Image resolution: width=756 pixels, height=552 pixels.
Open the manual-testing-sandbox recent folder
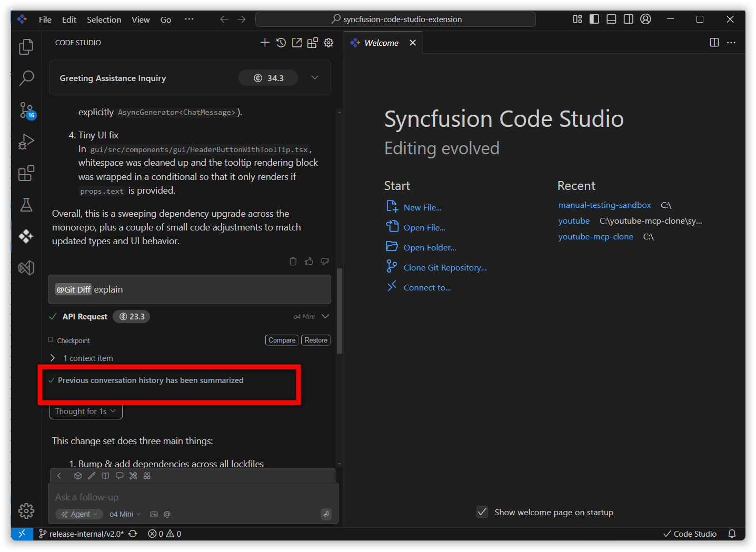pyautogui.click(x=604, y=205)
